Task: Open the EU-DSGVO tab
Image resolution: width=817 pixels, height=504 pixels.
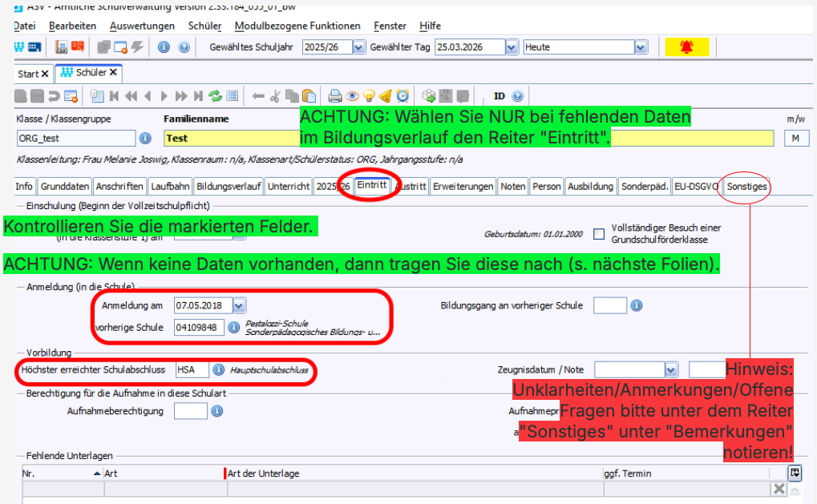Action: [696, 187]
